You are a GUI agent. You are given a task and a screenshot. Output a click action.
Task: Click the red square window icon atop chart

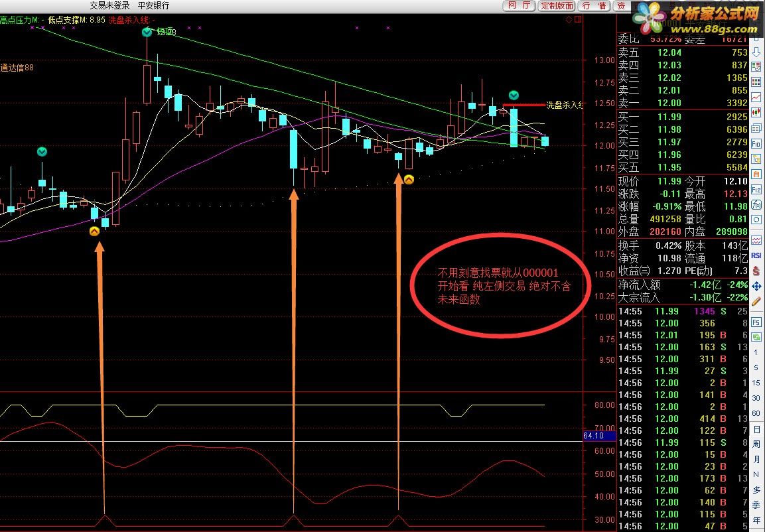(x=578, y=19)
